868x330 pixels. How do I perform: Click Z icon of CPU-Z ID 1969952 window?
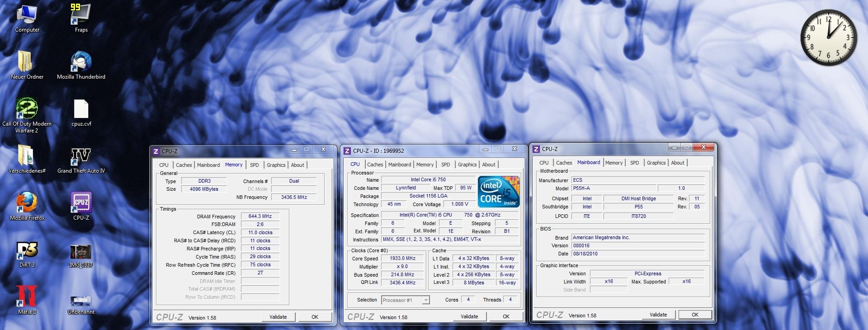click(347, 151)
